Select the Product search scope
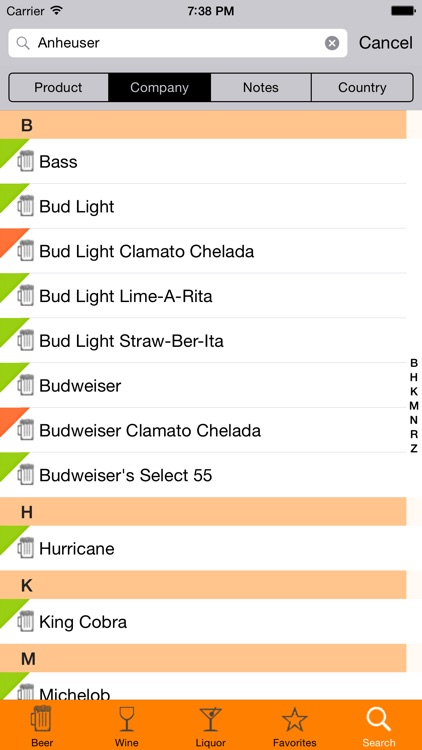Image resolution: width=422 pixels, height=750 pixels. tap(58, 87)
